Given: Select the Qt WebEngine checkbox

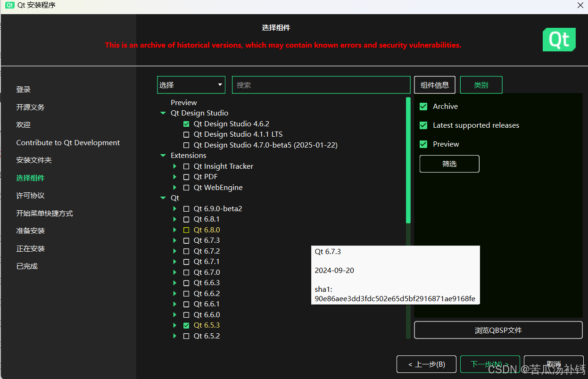Looking at the screenshot, I should [186, 188].
